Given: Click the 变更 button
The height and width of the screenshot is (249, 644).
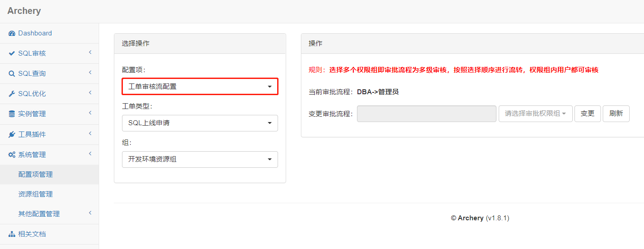Looking at the screenshot, I should [587, 114].
